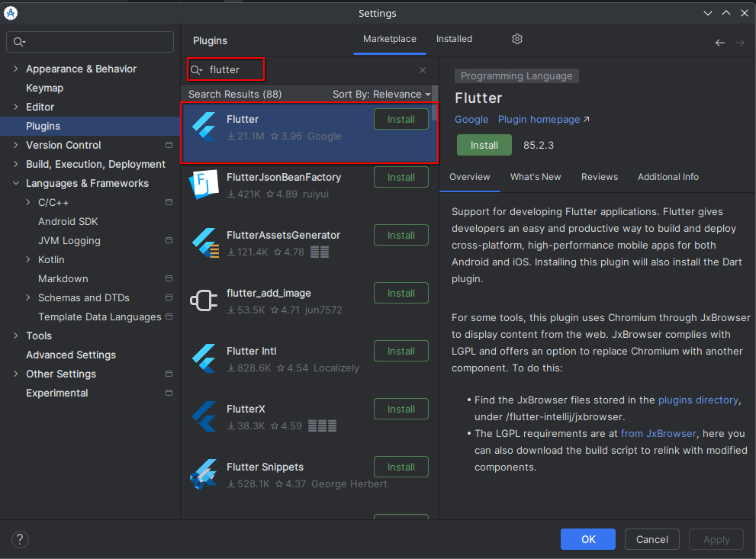
Task: Select Advanced Settings in the tree
Action: pos(71,355)
